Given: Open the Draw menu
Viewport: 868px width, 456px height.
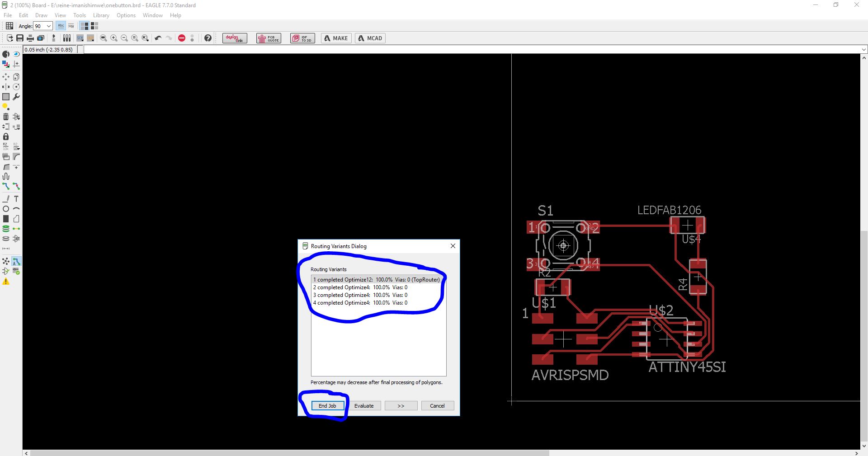Looking at the screenshot, I should click(41, 15).
